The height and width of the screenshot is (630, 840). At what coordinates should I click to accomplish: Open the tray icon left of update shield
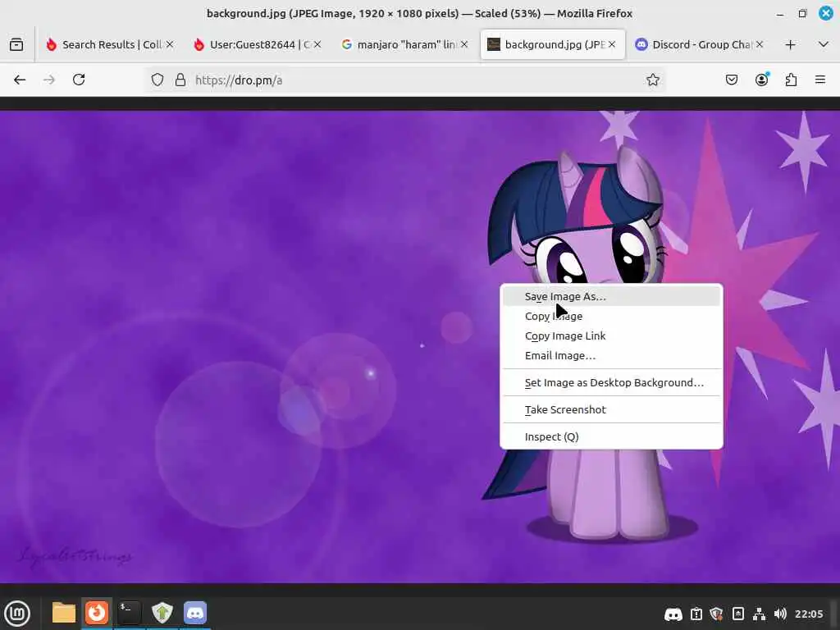[696, 614]
